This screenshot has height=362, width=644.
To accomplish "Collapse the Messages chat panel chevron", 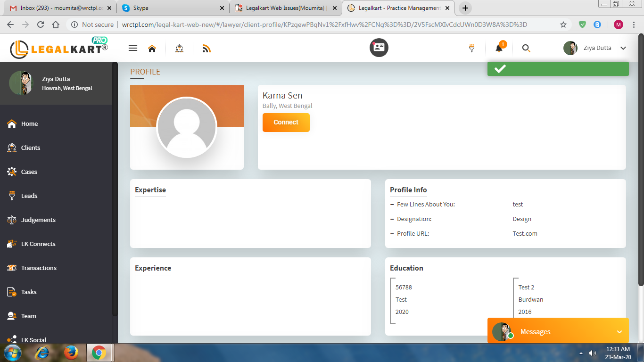I will pyautogui.click(x=619, y=332).
